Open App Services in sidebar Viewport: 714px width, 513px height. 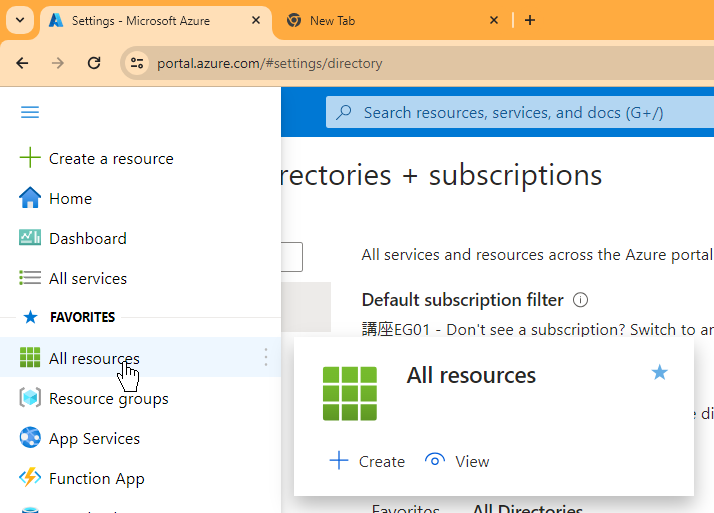pyautogui.click(x=94, y=438)
